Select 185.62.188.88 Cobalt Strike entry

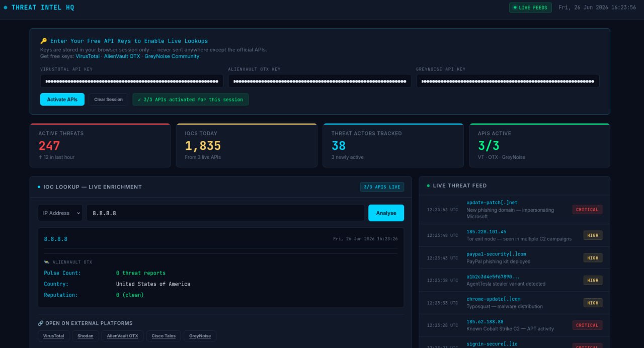[514, 325]
